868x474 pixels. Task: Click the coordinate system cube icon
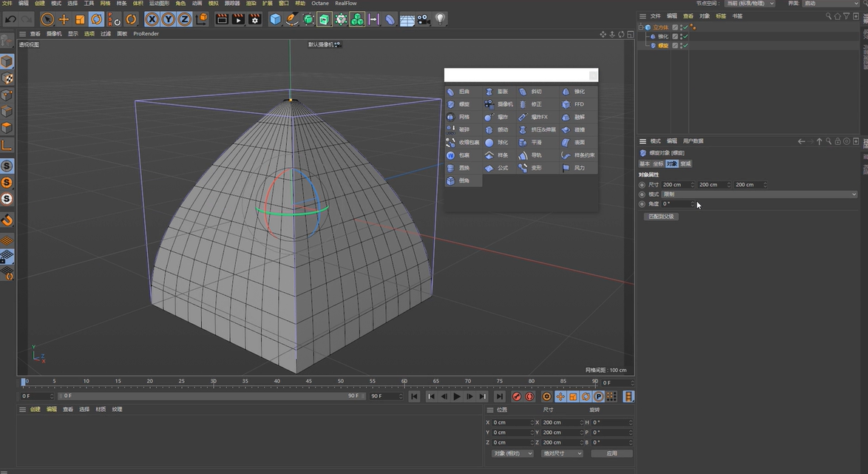click(x=202, y=19)
